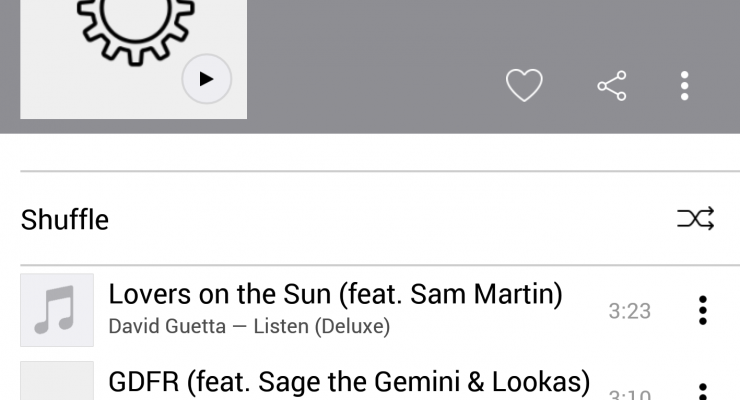Click the GDFR track thumbnail
740x400 pixels.
pyautogui.click(x=57, y=383)
